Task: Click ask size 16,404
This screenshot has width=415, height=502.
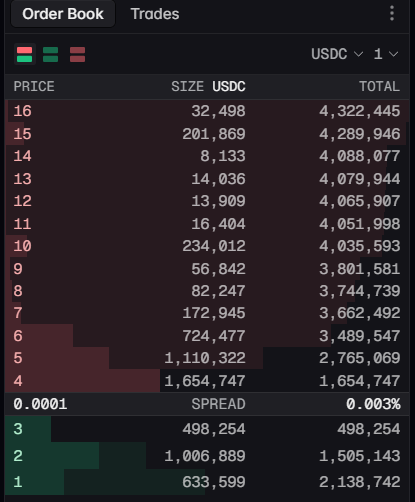Action: (218, 224)
